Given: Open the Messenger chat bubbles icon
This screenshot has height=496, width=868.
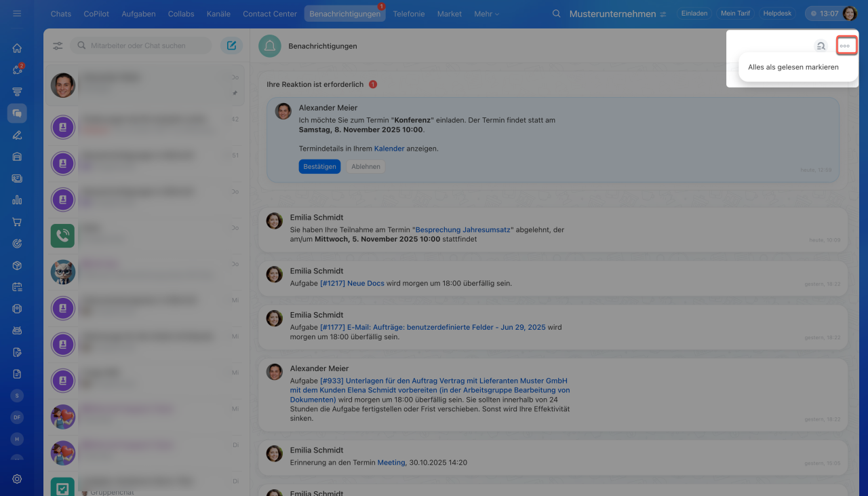Looking at the screenshot, I should (x=17, y=113).
